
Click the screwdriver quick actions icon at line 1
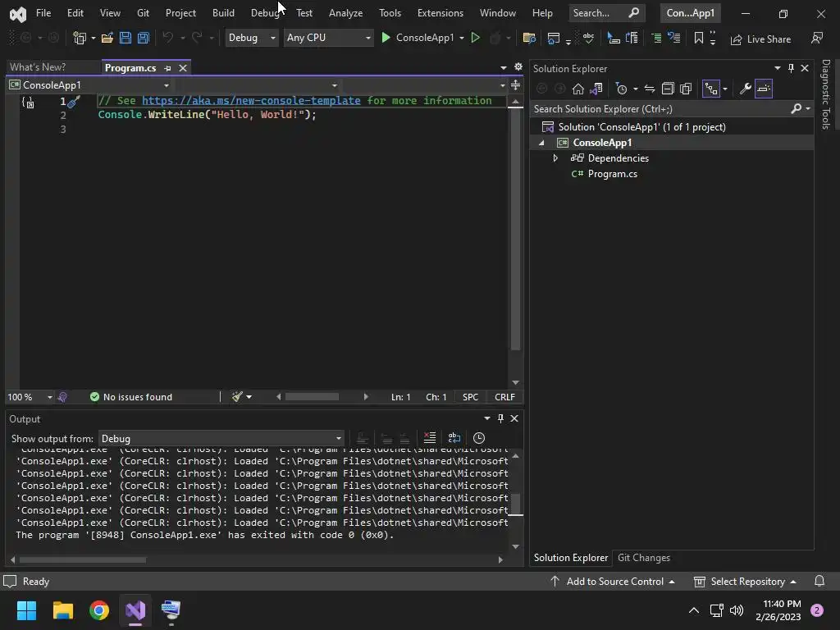click(x=74, y=101)
